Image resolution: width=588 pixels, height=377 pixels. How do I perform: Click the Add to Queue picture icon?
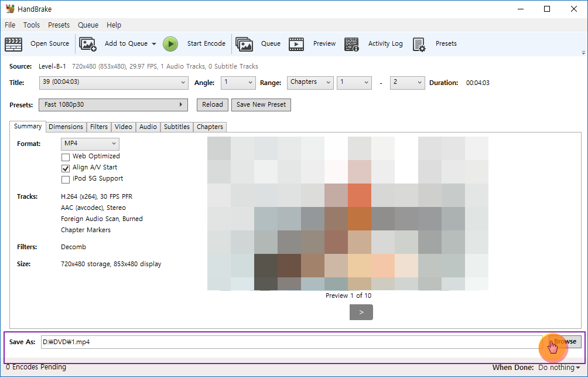point(88,44)
